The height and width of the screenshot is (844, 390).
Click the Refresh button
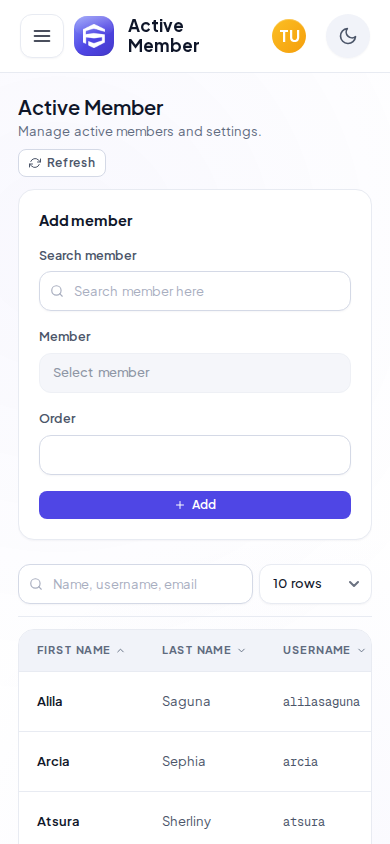coord(62,163)
